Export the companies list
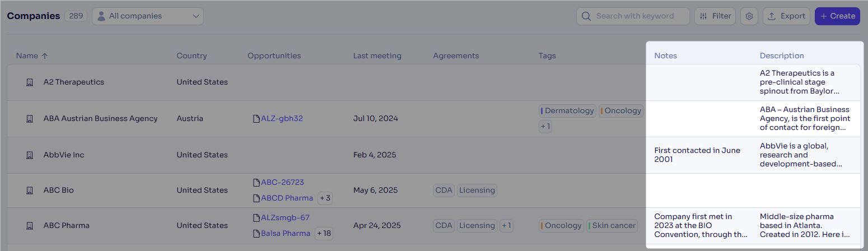This screenshot has width=868, height=251. tap(786, 16)
